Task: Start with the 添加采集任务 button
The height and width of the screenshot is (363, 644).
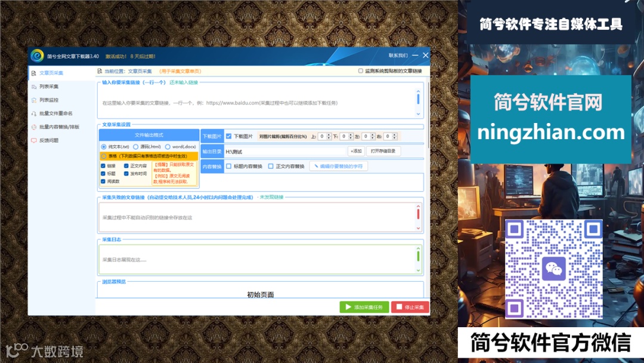Action: pyautogui.click(x=364, y=307)
